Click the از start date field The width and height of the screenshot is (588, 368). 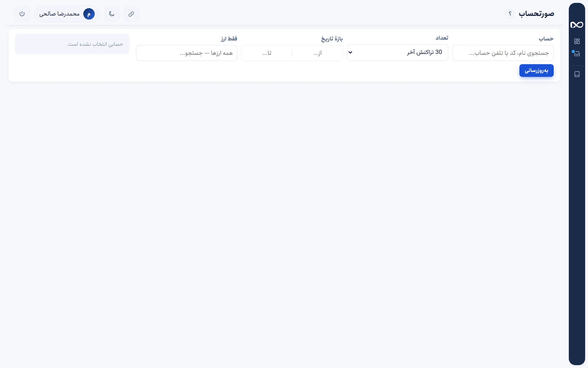(317, 53)
